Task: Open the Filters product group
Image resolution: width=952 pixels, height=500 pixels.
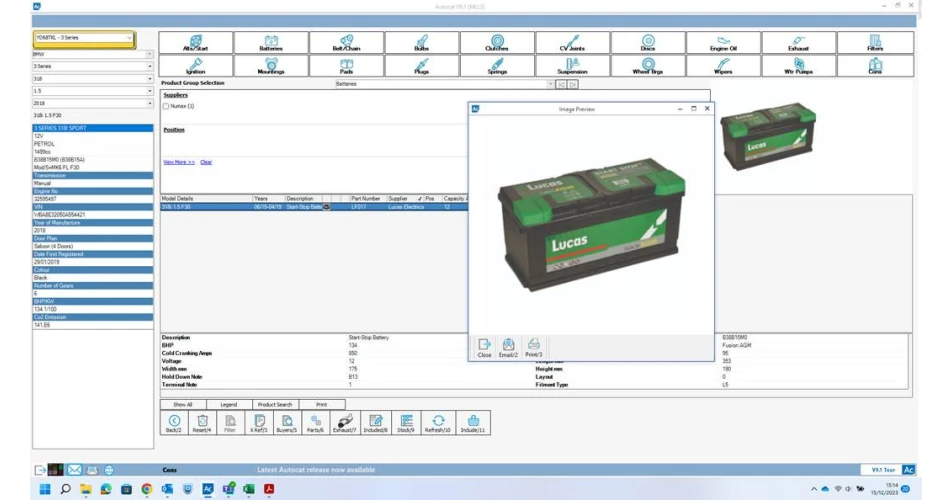Action: pyautogui.click(x=875, y=43)
